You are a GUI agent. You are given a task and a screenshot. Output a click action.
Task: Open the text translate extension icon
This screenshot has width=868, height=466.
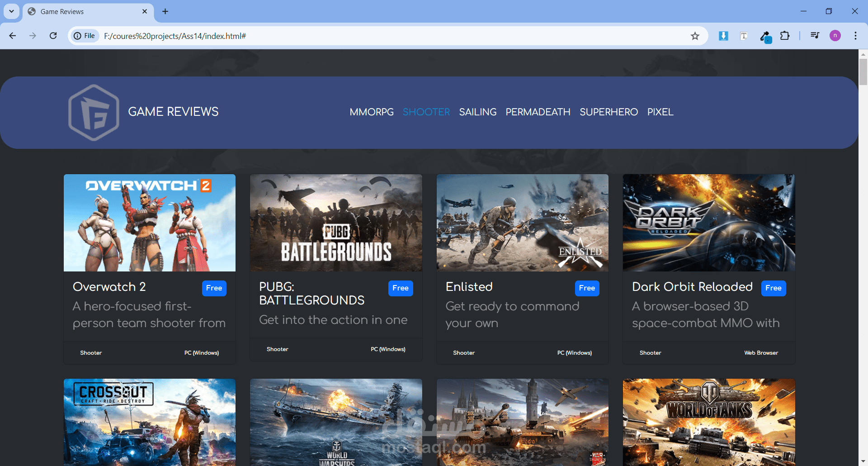click(744, 36)
